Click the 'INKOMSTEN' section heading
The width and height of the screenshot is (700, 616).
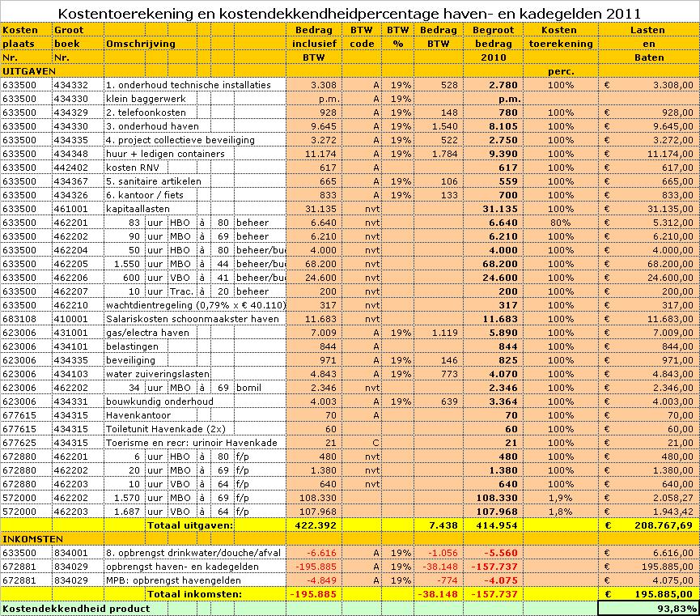(32, 539)
